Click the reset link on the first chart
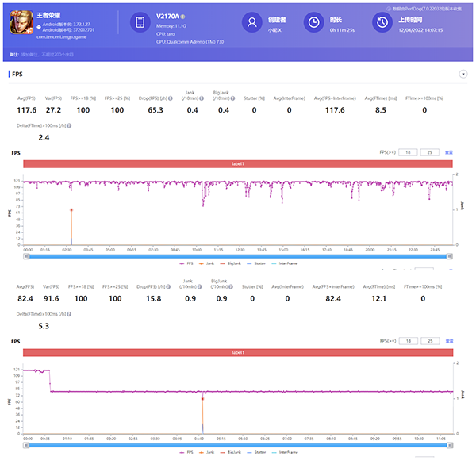Screen dimensions: 476x460 (449, 151)
